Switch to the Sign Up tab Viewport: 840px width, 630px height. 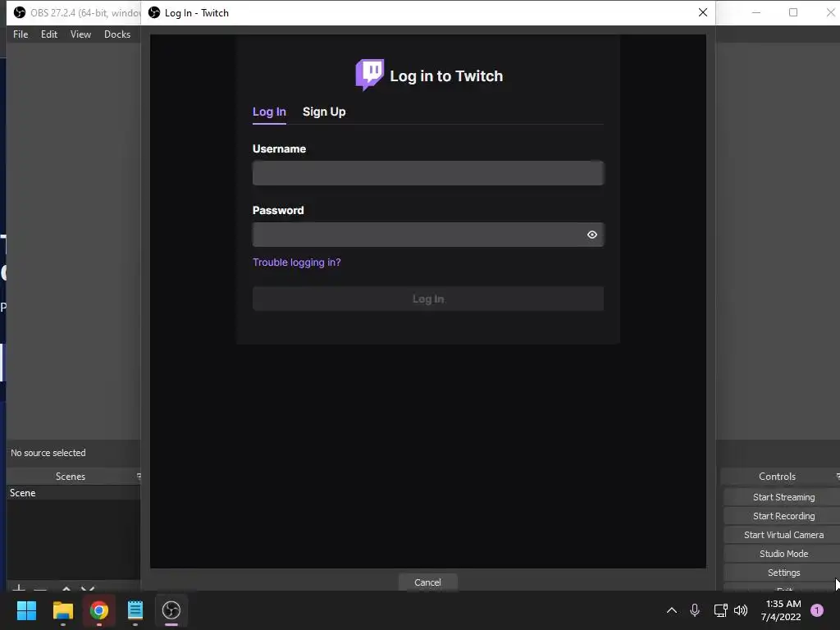click(324, 112)
